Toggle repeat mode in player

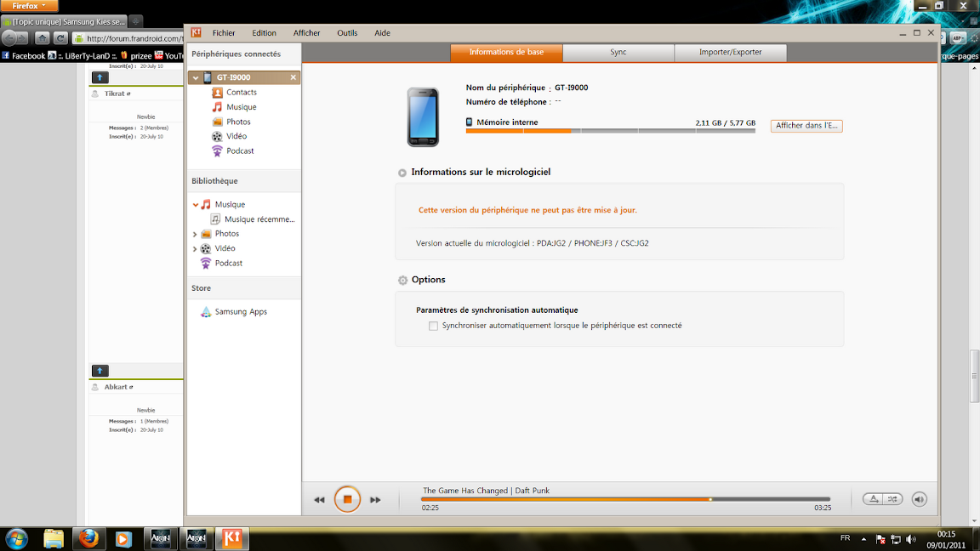tap(873, 499)
